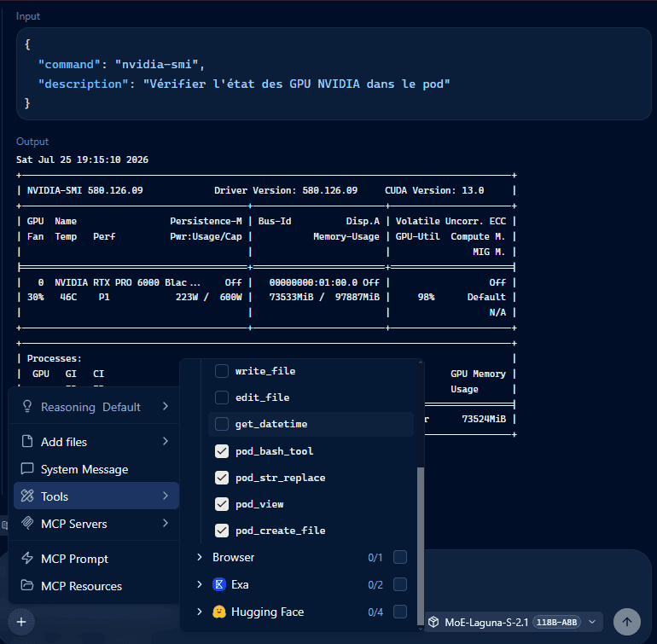This screenshot has height=644, width=657.
Task: Open the Add files submenu arrow
Action: (165, 441)
